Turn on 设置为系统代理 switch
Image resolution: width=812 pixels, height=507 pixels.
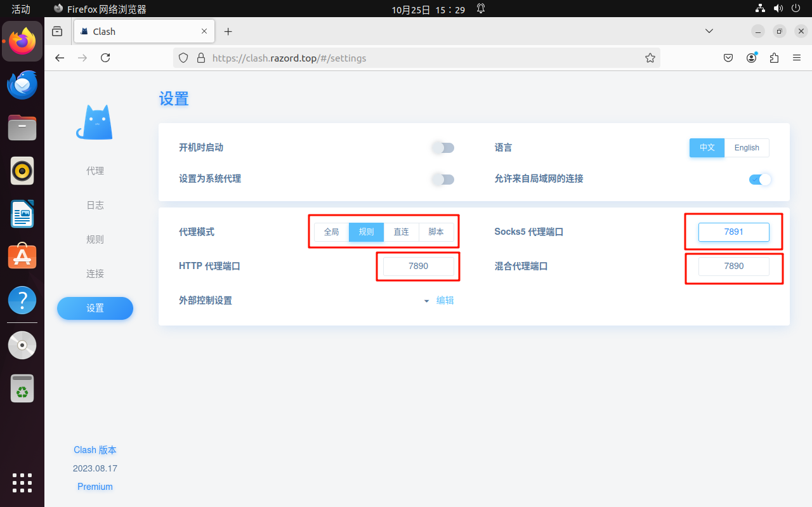tap(443, 180)
